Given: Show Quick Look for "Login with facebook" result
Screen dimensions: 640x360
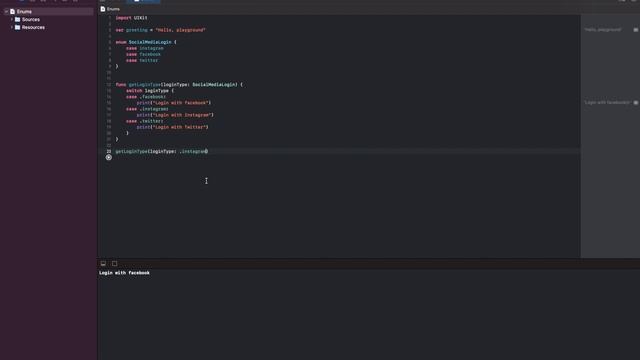Looking at the screenshot, I should [x=636, y=102].
